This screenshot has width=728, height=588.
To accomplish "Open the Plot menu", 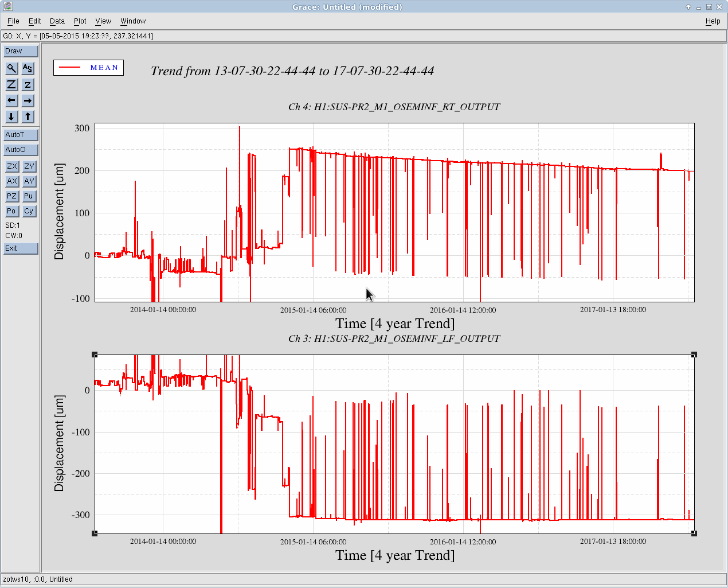I will 80,21.
